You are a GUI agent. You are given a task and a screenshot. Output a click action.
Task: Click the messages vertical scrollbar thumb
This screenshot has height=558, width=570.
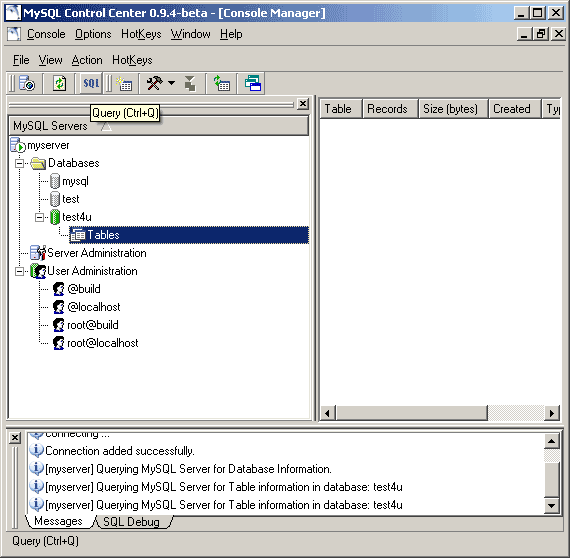(x=551, y=479)
